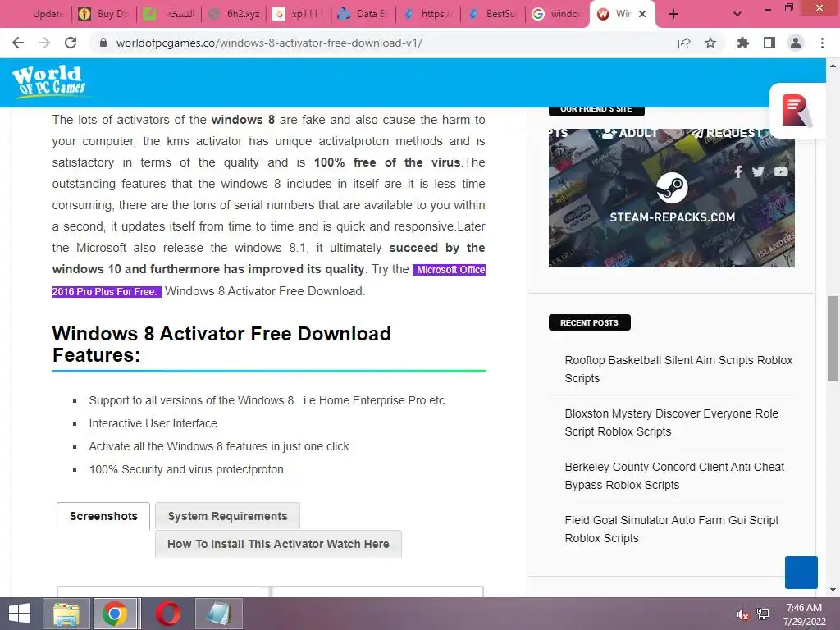
Task: Click '100% Security and virus protectproton' item
Action: click(x=186, y=469)
